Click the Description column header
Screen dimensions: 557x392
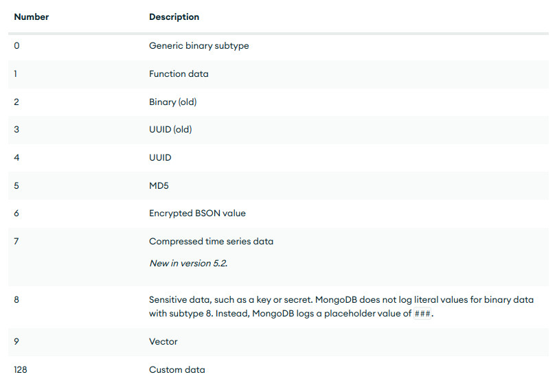[174, 16]
